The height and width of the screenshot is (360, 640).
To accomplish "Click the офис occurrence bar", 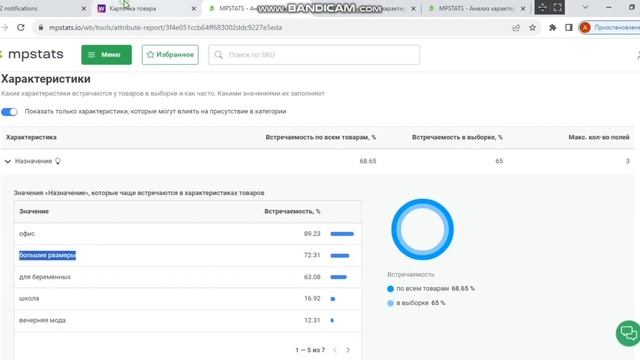I will pos(342,234).
